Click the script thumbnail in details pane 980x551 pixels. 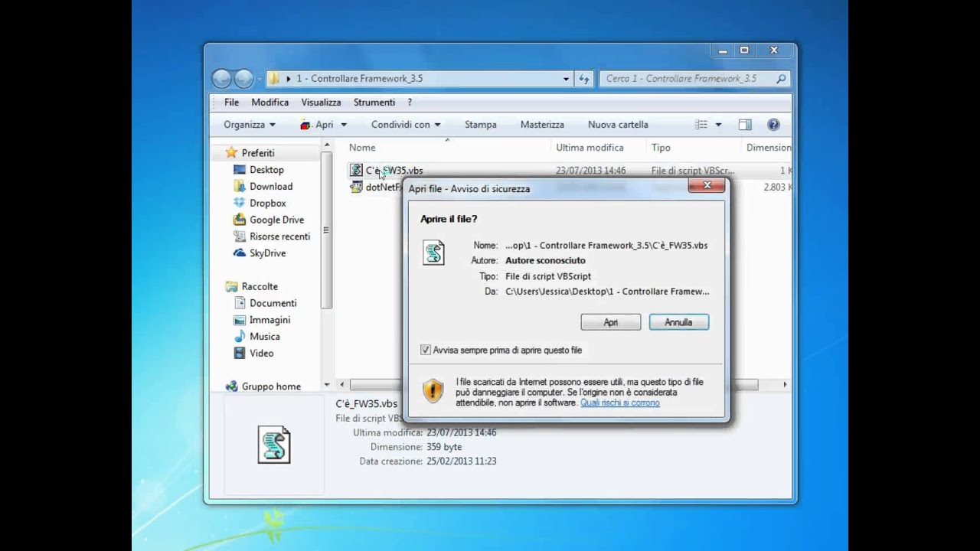tap(274, 445)
